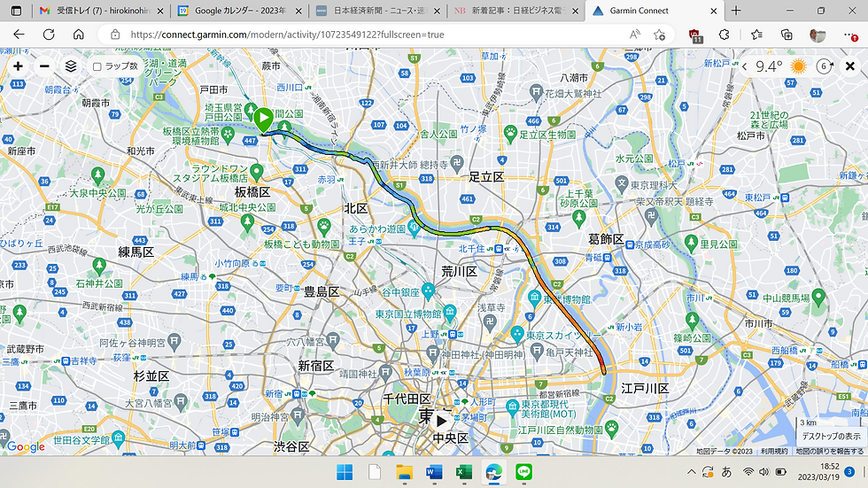Switch to the Gmail 受信トレイ tab

tap(103, 11)
